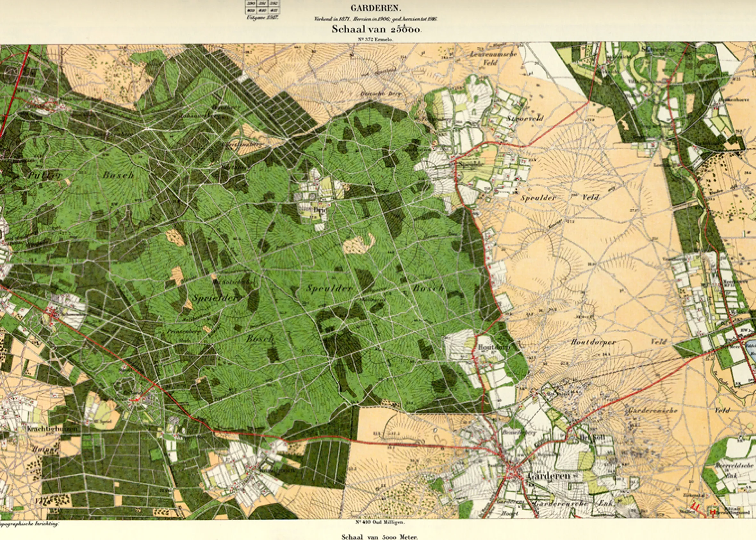This screenshot has height=540, width=756.
Task: Click the "Garderen" village label
Action: (549, 476)
